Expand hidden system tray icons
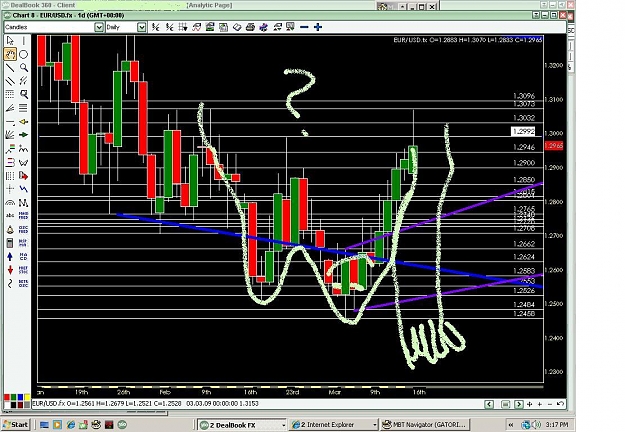 point(511,425)
